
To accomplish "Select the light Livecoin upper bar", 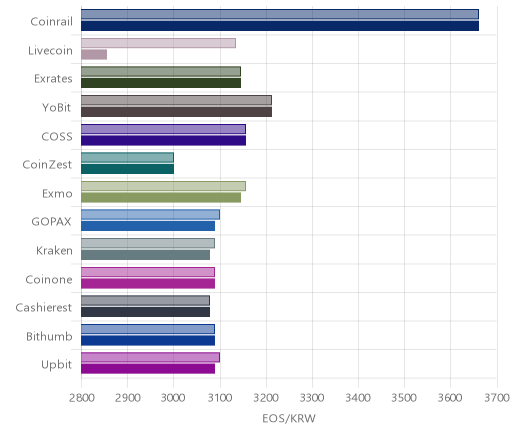I will [x=159, y=43].
